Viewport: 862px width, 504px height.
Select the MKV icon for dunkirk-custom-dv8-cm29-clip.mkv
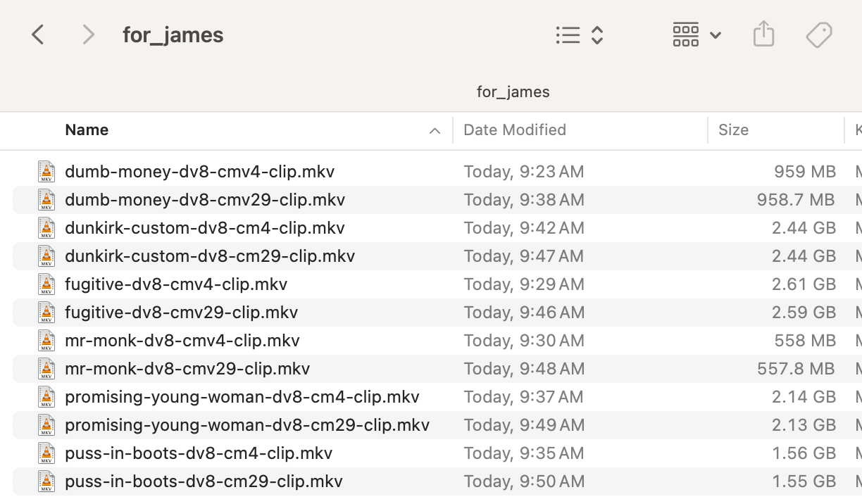click(x=46, y=256)
